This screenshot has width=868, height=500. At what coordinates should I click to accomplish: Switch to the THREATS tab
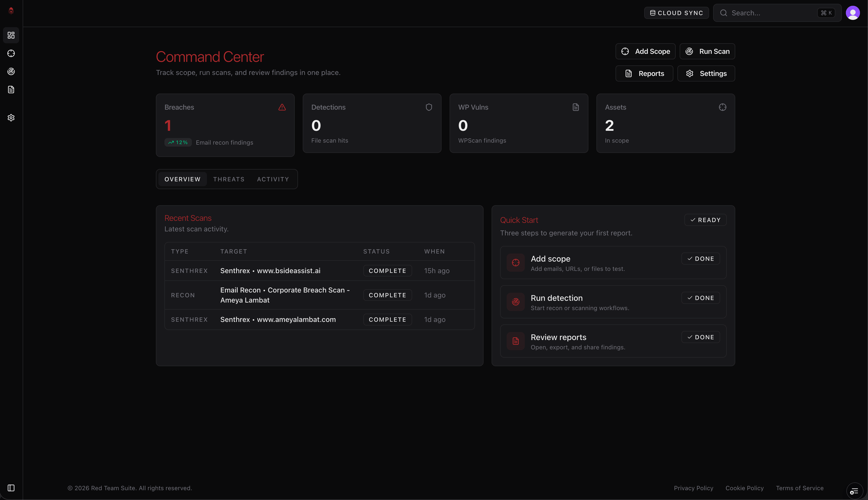point(229,179)
